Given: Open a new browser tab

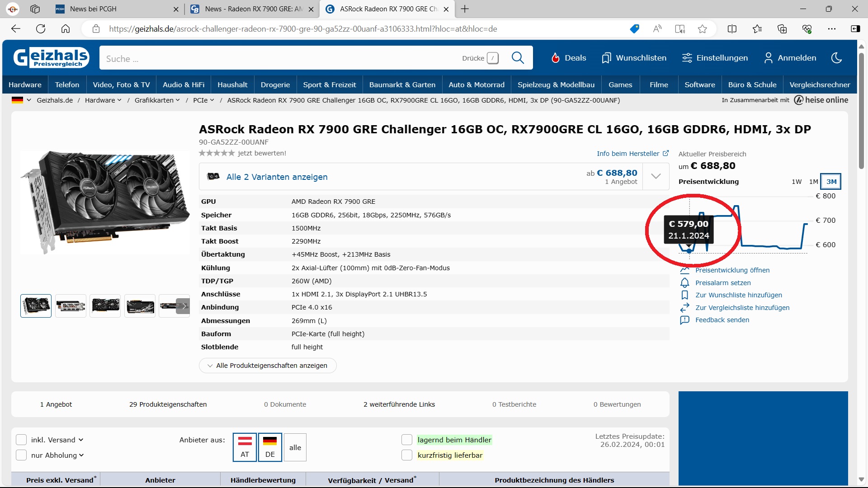Looking at the screenshot, I should [465, 9].
